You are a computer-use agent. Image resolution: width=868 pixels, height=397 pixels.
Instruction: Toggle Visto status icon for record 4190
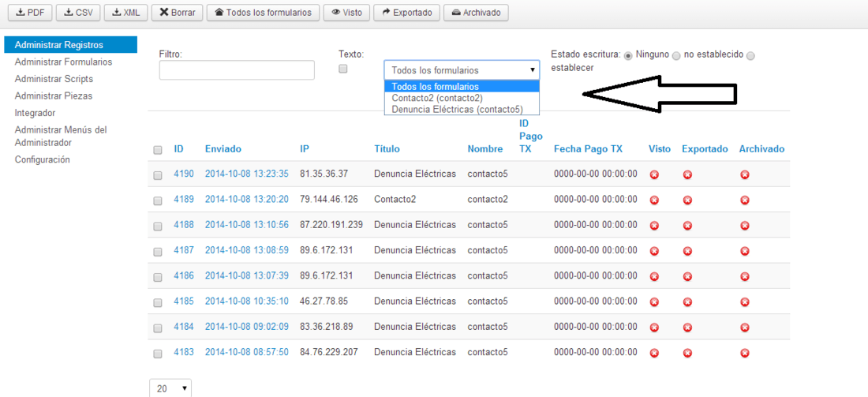pyautogui.click(x=654, y=175)
